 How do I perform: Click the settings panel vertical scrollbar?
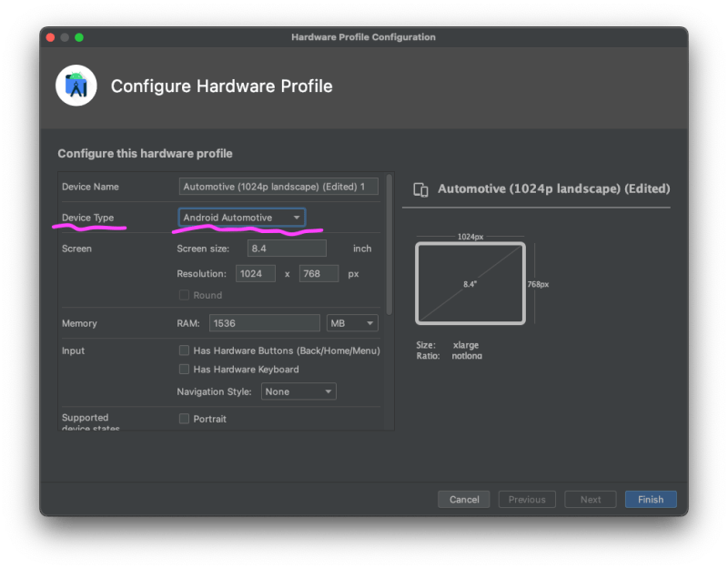coord(389,245)
